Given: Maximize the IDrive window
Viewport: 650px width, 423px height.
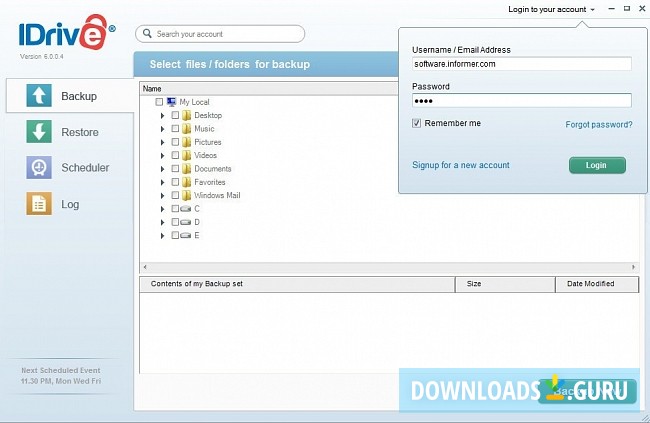Looking at the screenshot, I should (x=627, y=8).
